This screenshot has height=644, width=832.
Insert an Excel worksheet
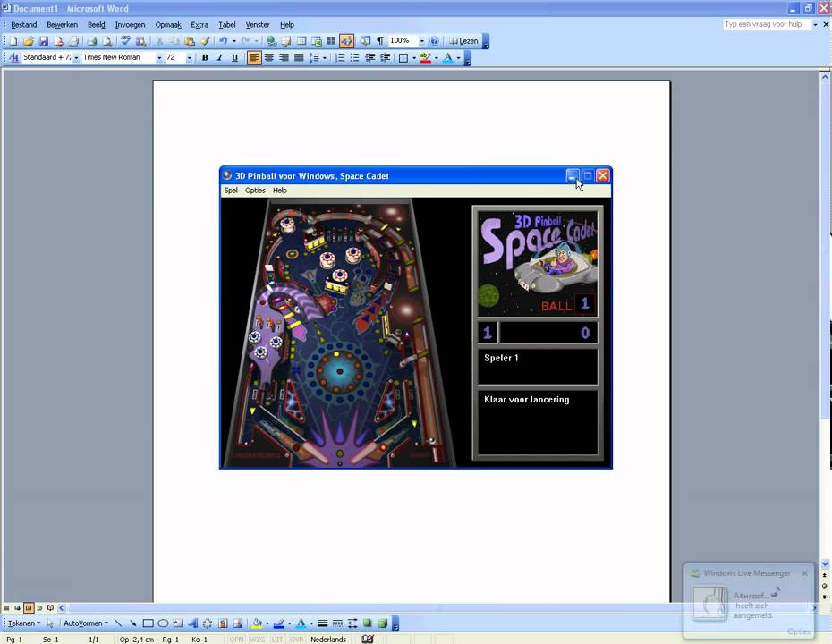(316, 41)
